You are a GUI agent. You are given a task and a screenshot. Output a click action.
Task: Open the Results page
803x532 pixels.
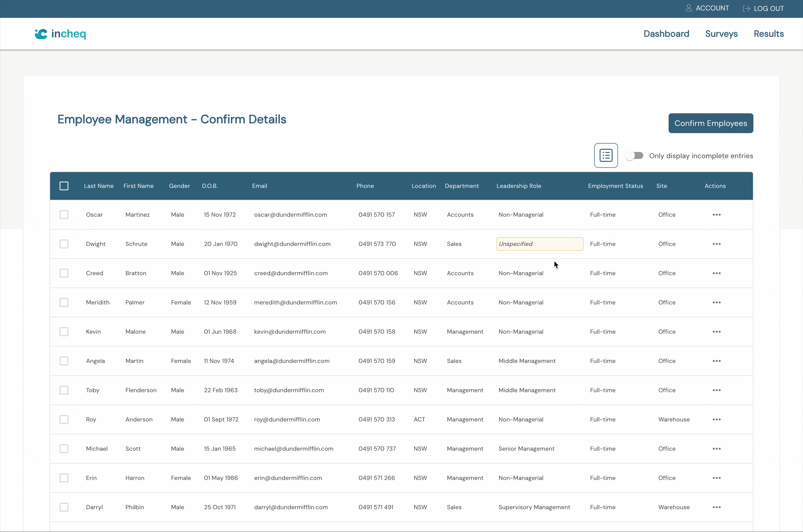point(769,34)
